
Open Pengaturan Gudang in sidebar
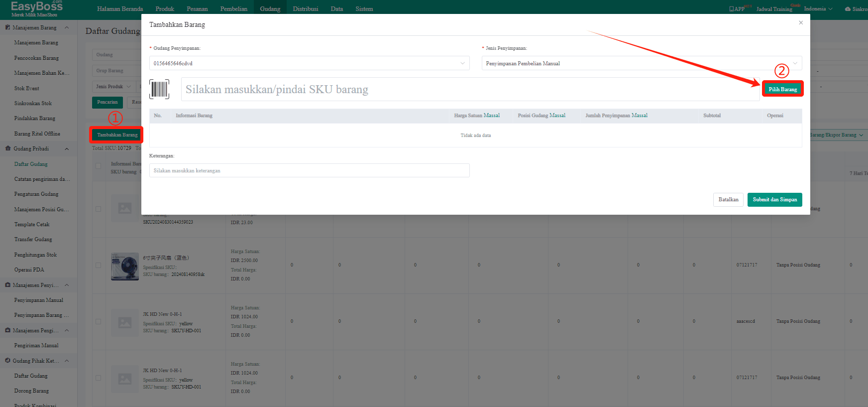coord(36,194)
